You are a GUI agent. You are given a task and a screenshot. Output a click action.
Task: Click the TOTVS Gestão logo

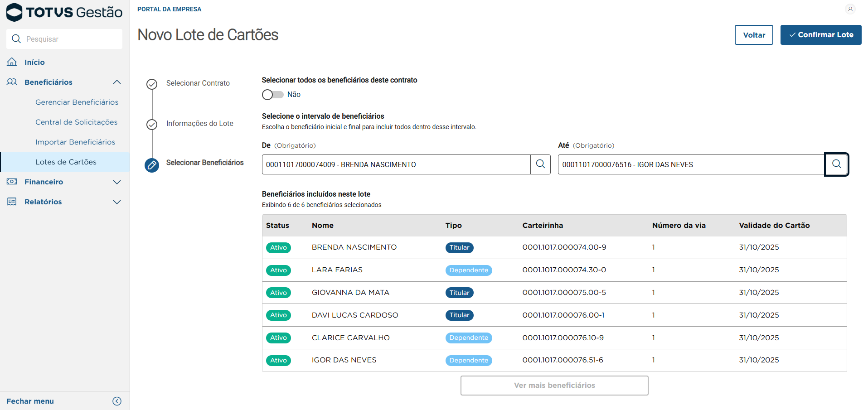click(x=64, y=12)
